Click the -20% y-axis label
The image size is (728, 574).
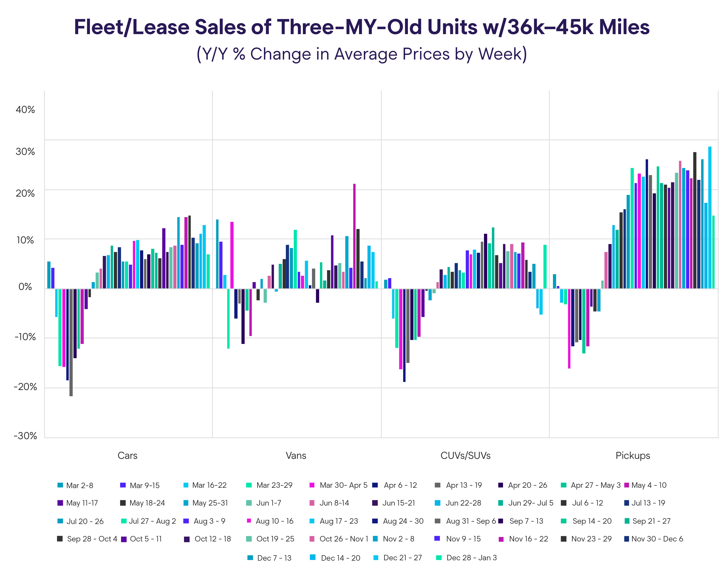pyautogui.click(x=25, y=387)
